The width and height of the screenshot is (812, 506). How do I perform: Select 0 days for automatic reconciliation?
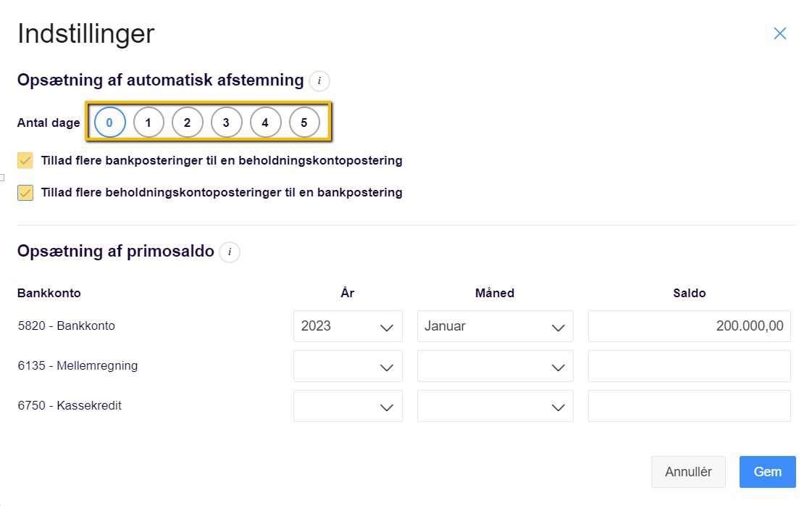point(109,122)
